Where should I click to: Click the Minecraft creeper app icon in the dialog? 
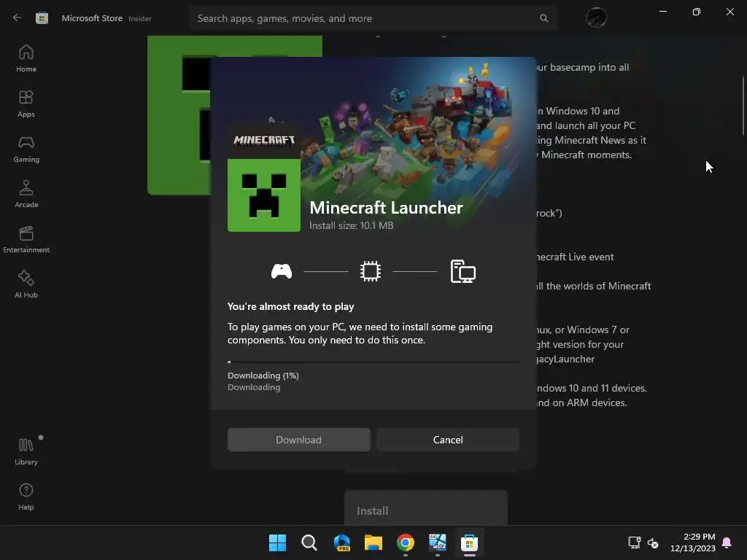click(264, 195)
